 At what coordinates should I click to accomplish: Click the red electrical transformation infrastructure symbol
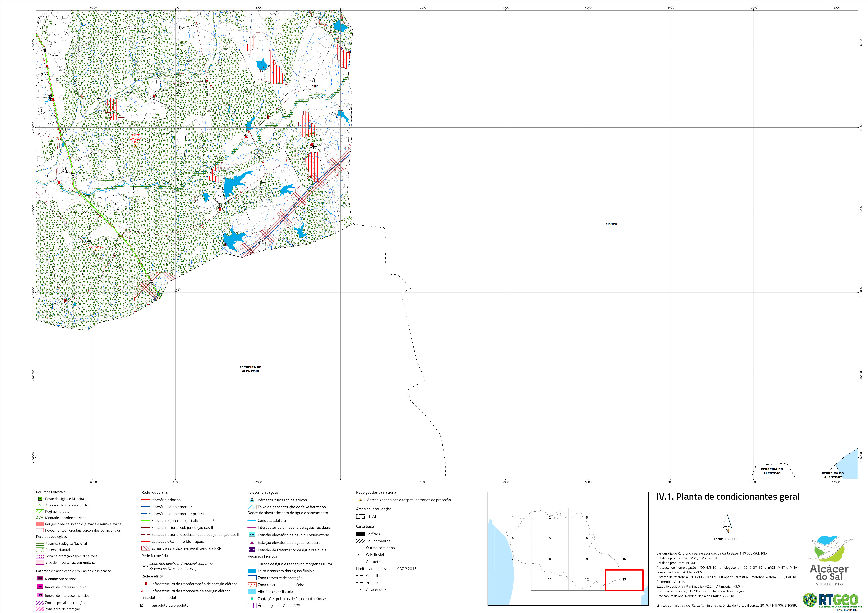146,584
